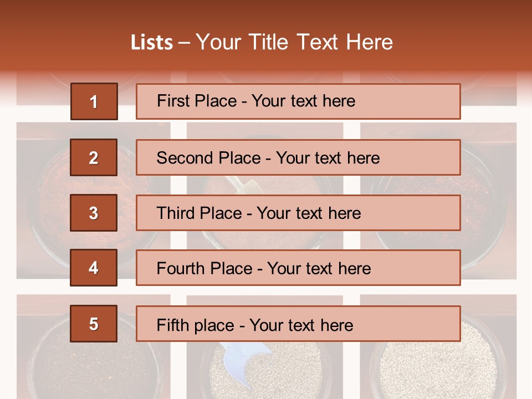The width and height of the screenshot is (532, 399).
Task: Select the "Your Title Text Here" title phrase
Action: 294,42
